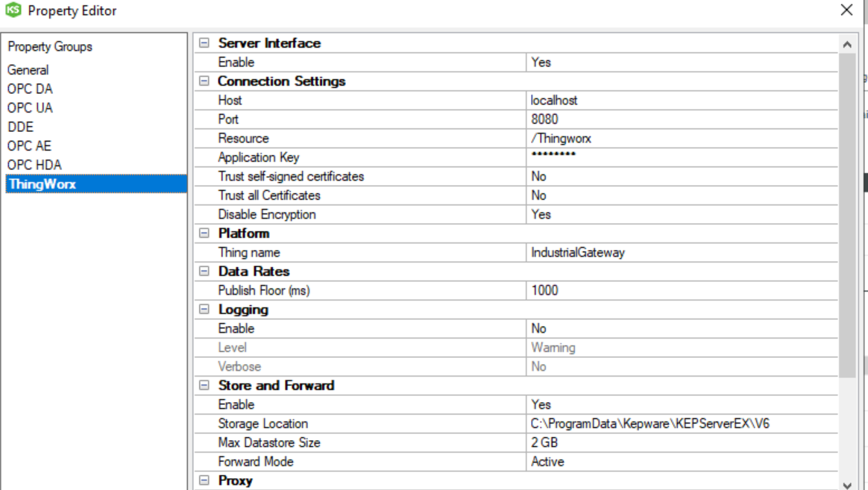Collapse the Platform section
This screenshot has height=490, width=868.
click(x=204, y=233)
